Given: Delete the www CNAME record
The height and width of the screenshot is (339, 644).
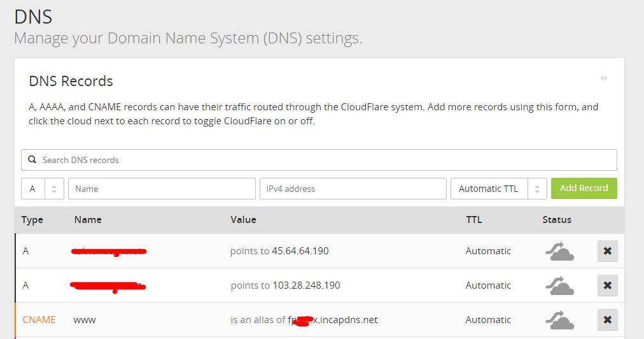Looking at the screenshot, I should click(x=607, y=320).
